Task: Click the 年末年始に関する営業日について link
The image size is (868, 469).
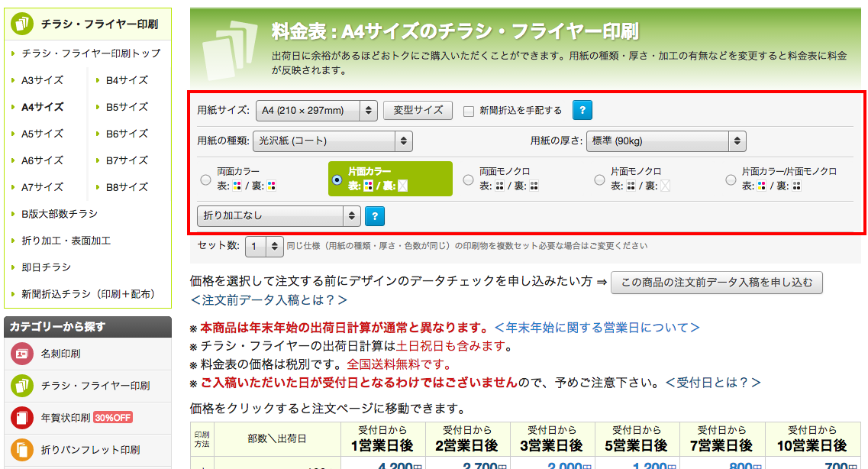Action: pyautogui.click(x=597, y=328)
